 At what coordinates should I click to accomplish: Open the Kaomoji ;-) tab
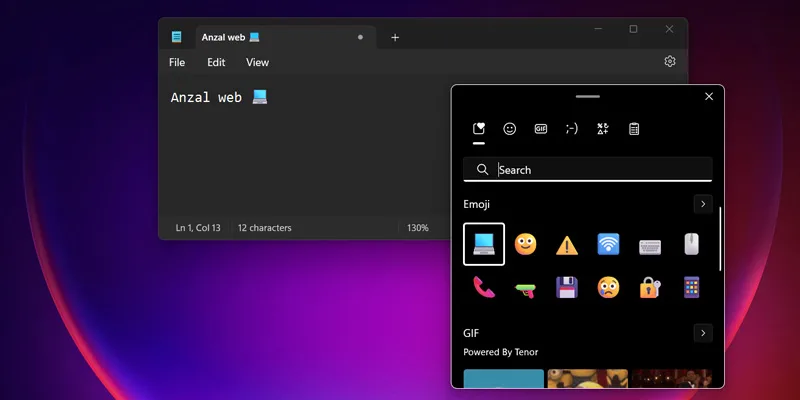pos(572,129)
